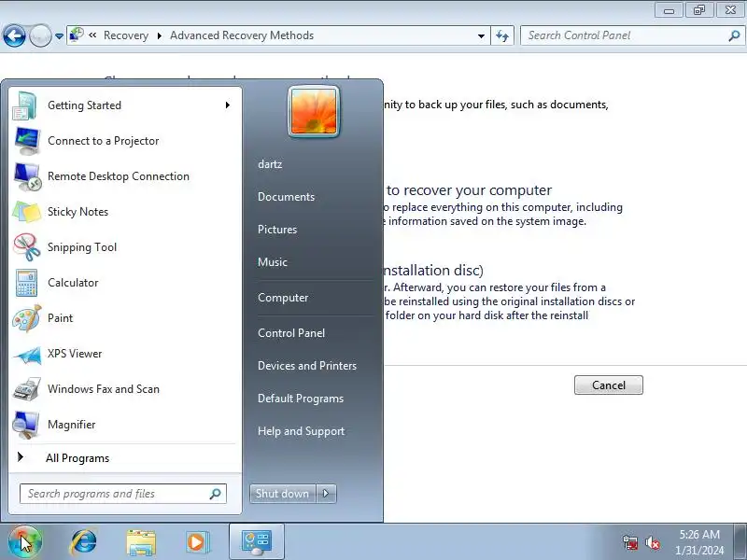Click the Connect to a Projector icon
Screen dimensions: 747x560
[x=27, y=141]
